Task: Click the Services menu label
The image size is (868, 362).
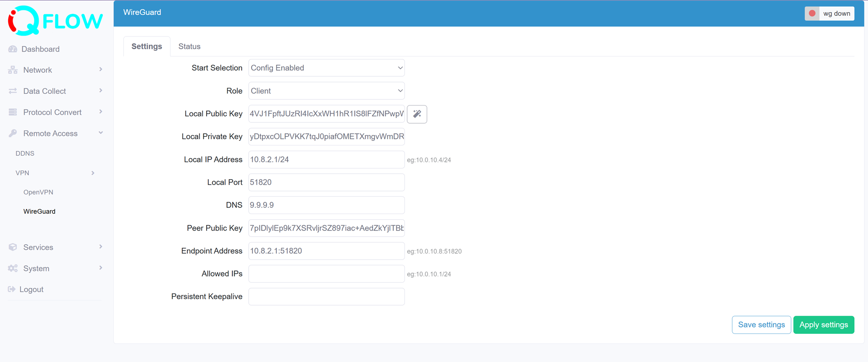Action: (x=38, y=247)
